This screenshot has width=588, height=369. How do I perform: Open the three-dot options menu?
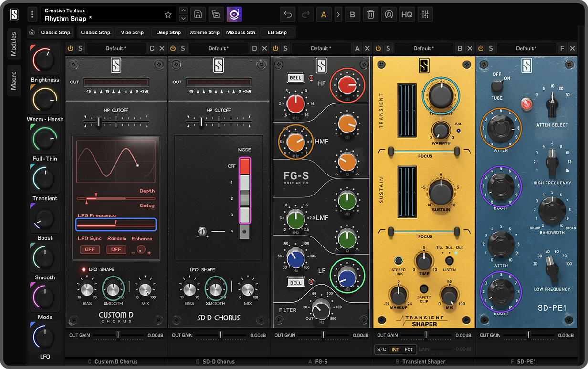coord(32,15)
